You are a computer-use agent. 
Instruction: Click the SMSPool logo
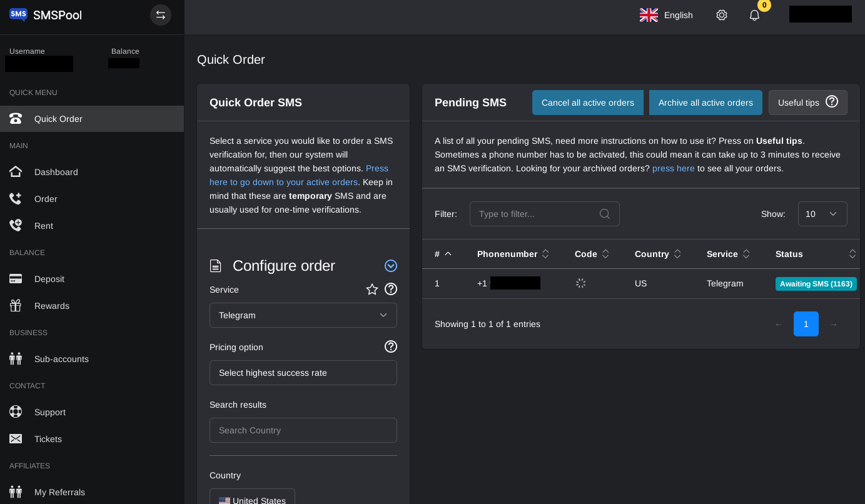tap(46, 15)
